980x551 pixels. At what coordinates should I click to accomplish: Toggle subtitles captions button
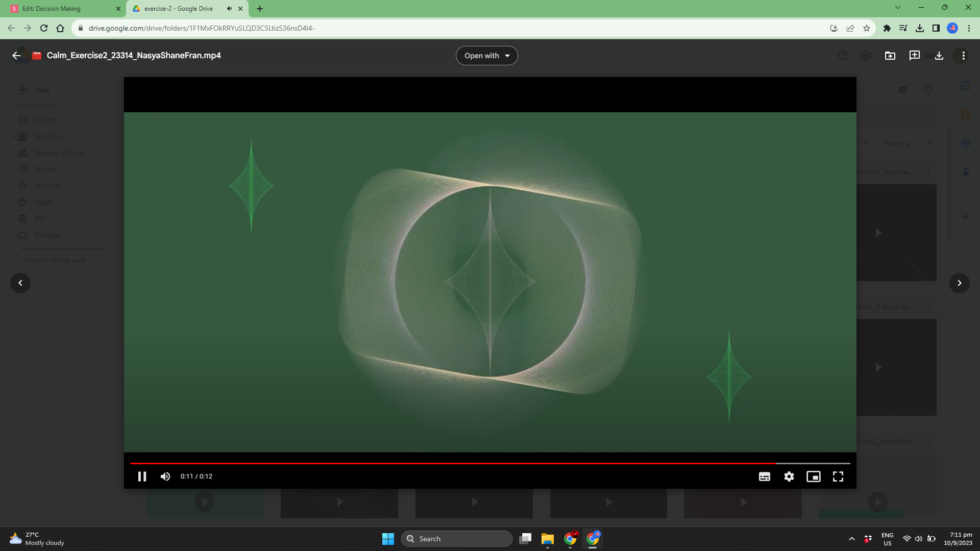point(764,477)
